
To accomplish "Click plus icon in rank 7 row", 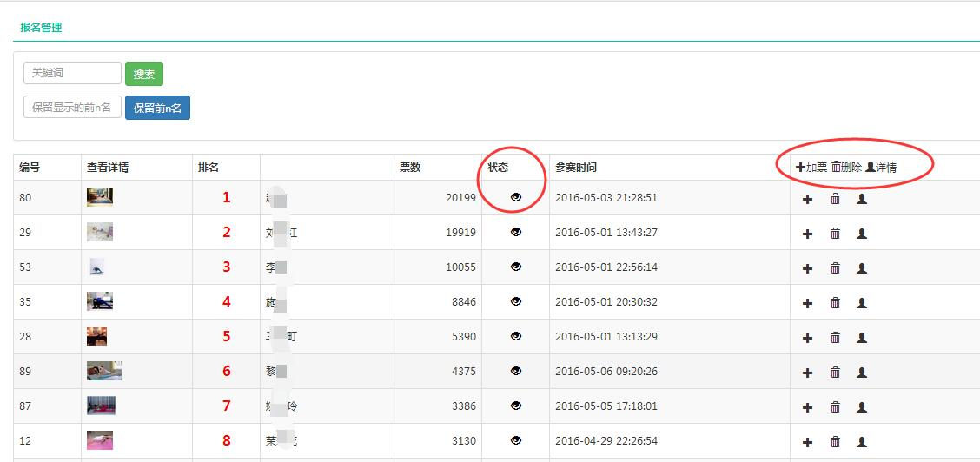I will tap(807, 407).
